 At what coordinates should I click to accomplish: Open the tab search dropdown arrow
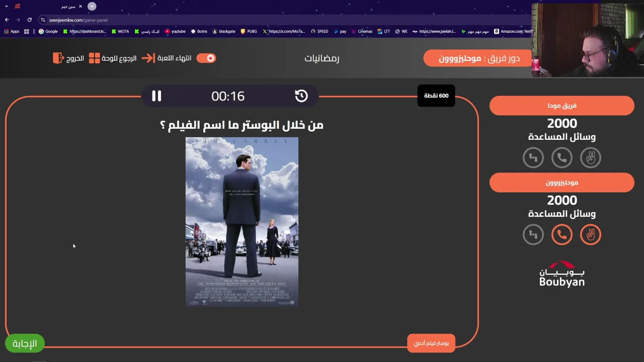[x=7, y=7]
